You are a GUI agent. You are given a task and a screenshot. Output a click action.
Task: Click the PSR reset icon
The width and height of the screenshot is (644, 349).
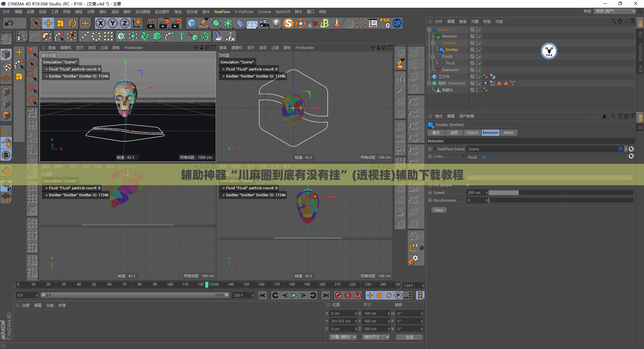(x=385, y=23)
